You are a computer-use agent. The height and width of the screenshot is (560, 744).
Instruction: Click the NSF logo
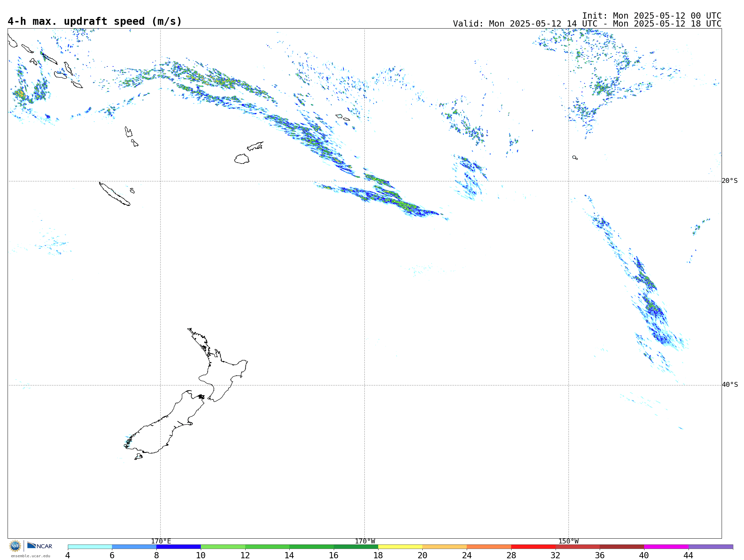[x=15, y=546]
